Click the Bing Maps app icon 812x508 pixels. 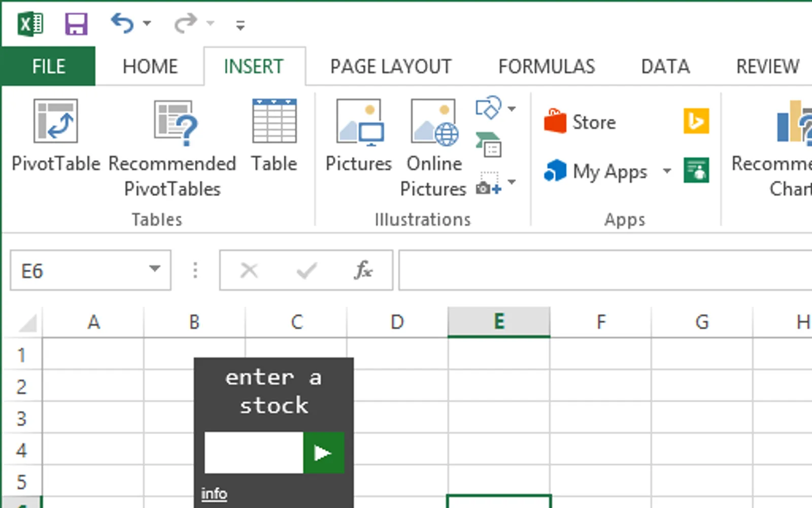point(696,121)
